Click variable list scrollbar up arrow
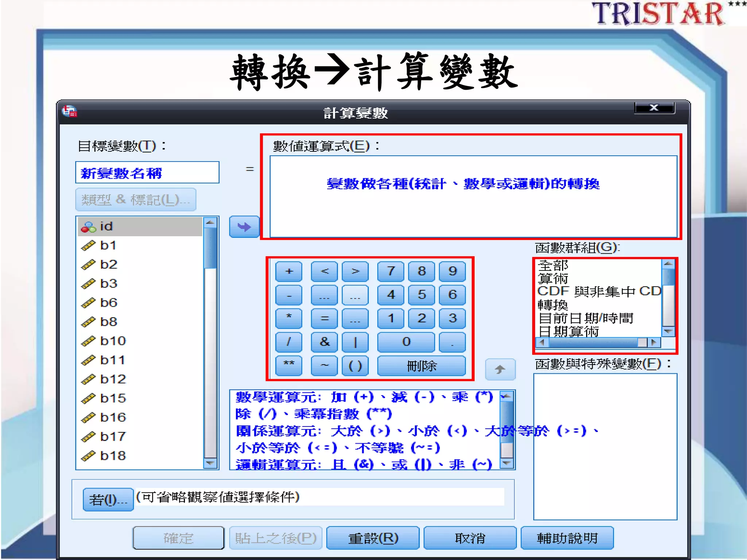The height and width of the screenshot is (560, 747). 210,222
